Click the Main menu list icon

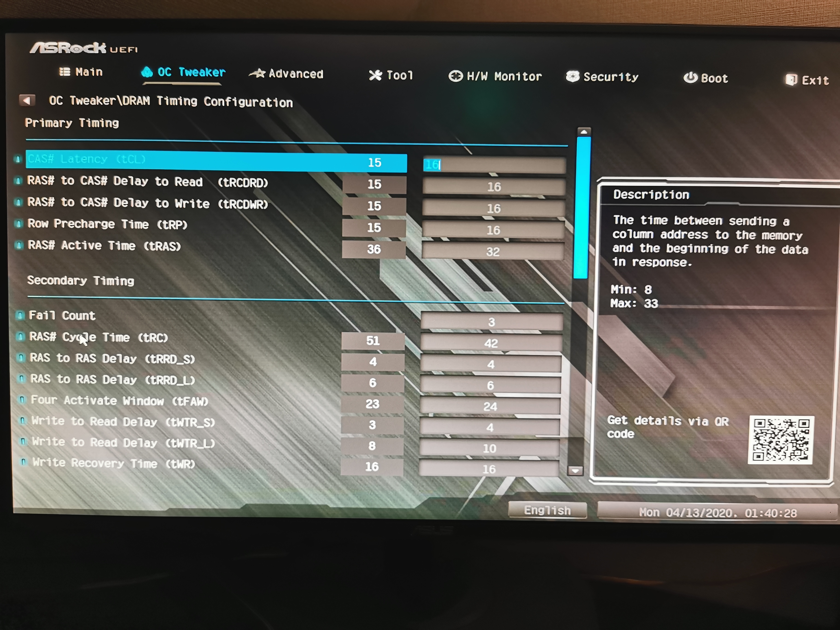coord(65,71)
